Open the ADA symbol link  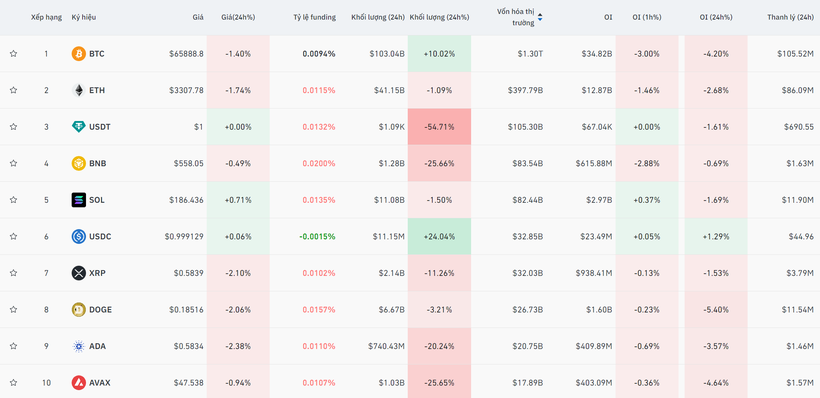[x=97, y=346]
